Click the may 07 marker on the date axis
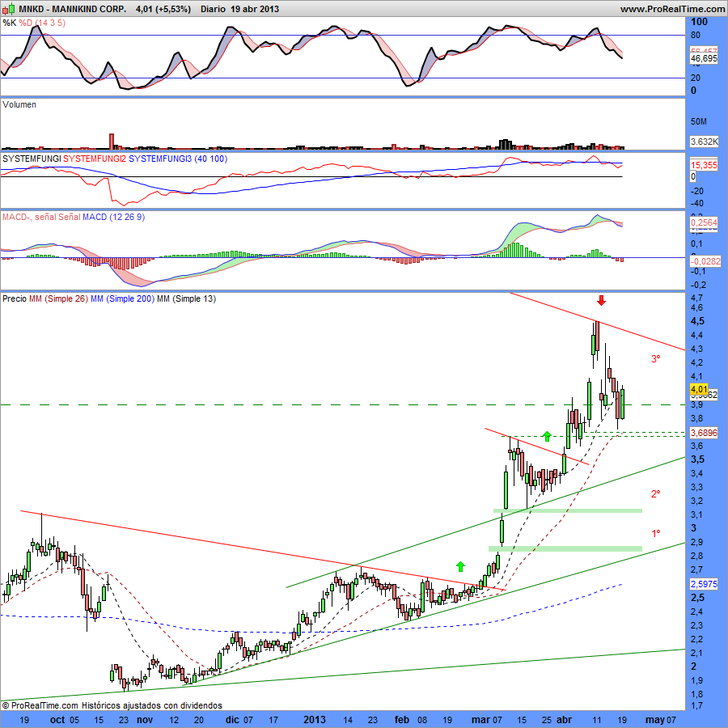Image resolution: width=728 pixels, height=728 pixels. [661, 720]
